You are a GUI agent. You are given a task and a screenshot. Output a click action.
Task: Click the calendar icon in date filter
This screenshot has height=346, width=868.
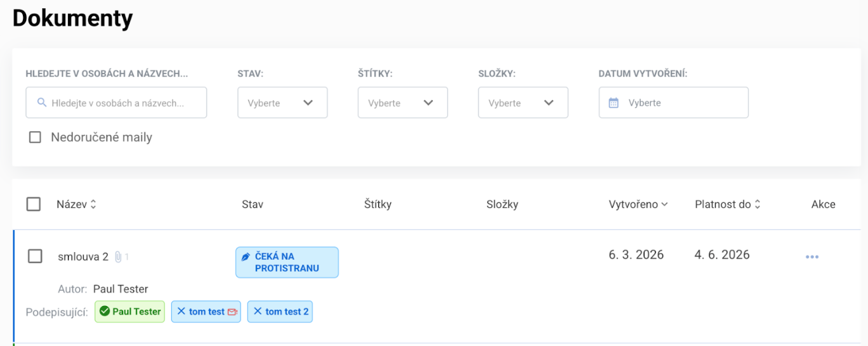(614, 103)
